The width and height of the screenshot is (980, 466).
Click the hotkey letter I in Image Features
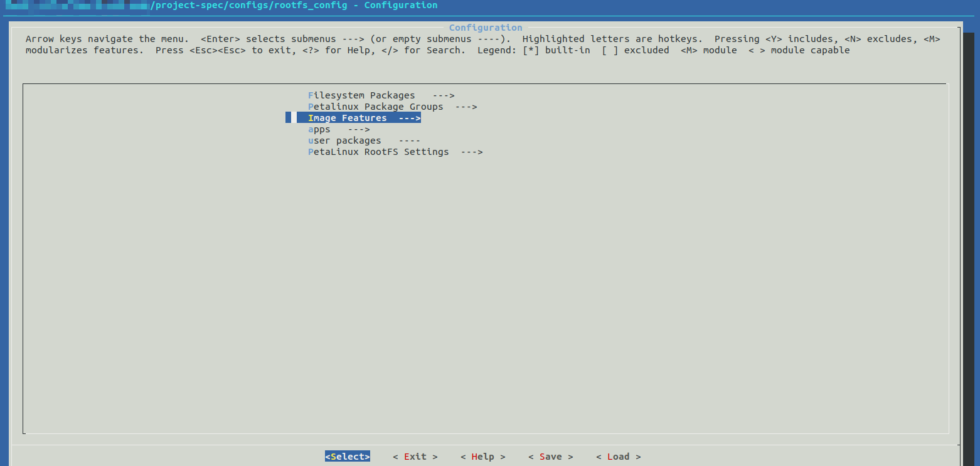coord(309,118)
